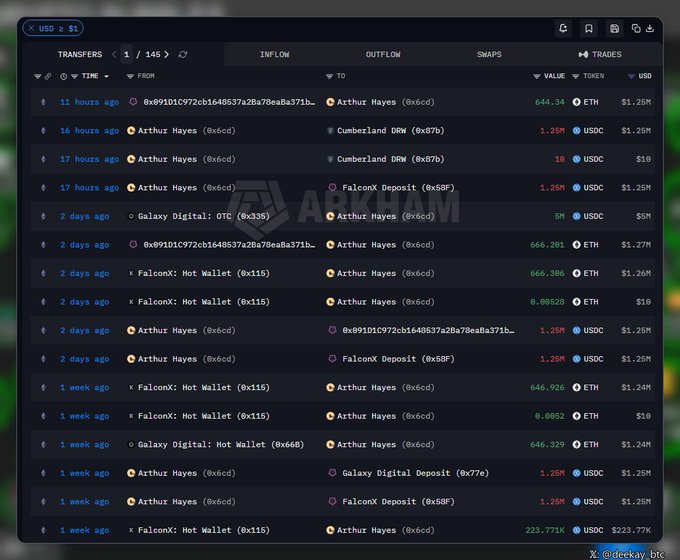Click the value 0.0052
The height and width of the screenshot is (560, 680).
pos(549,416)
